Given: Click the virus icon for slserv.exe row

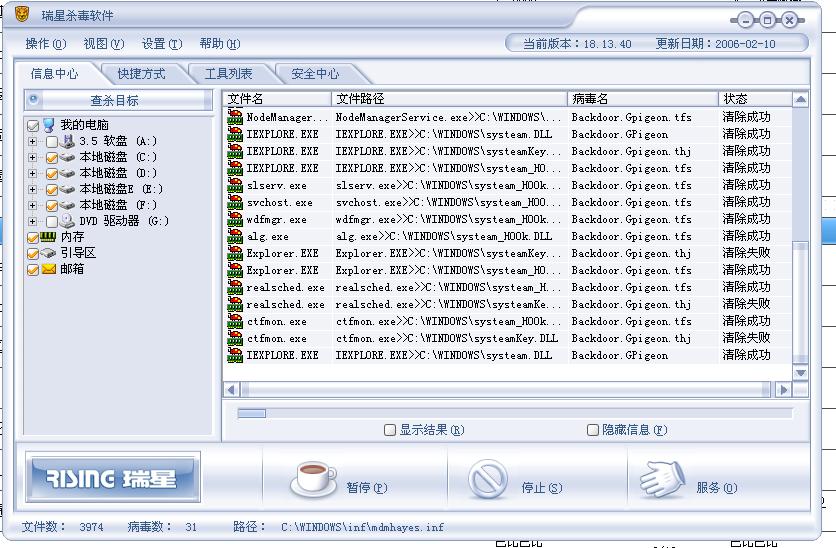Looking at the screenshot, I should tap(235, 185).
